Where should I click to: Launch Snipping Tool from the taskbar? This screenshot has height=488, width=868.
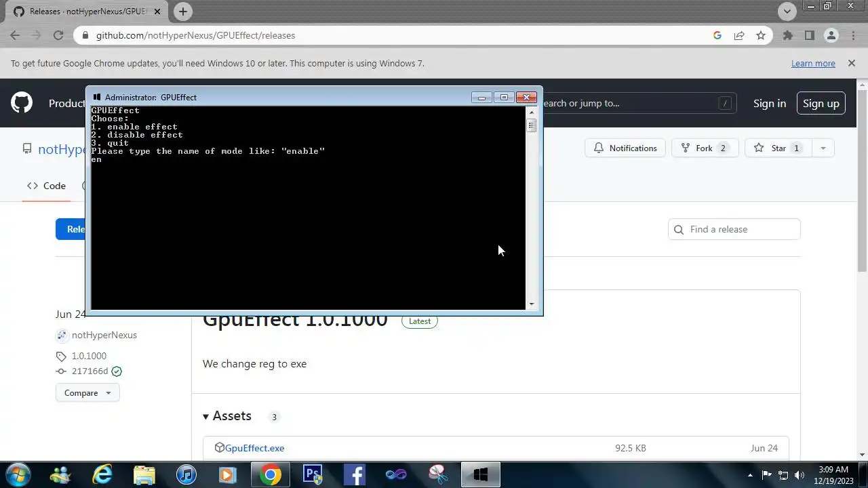click(x=438, y=474)
